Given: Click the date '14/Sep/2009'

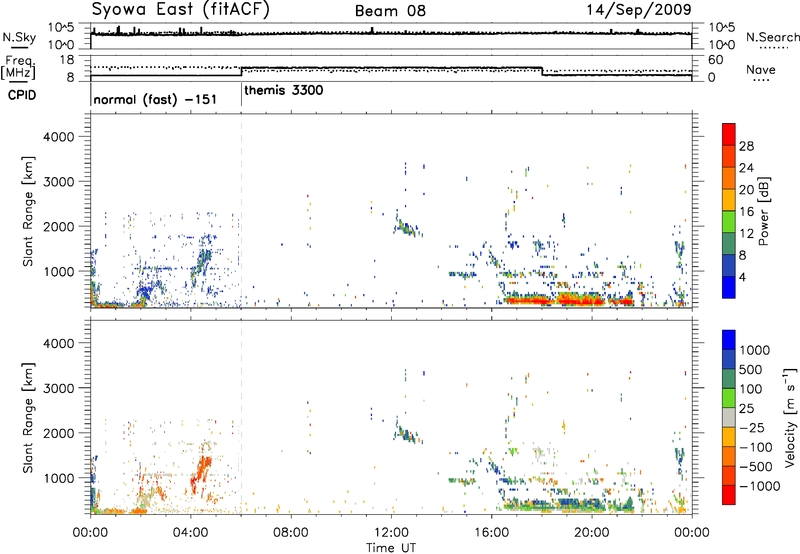Looking at the screenshot, I should pos(639,9).
